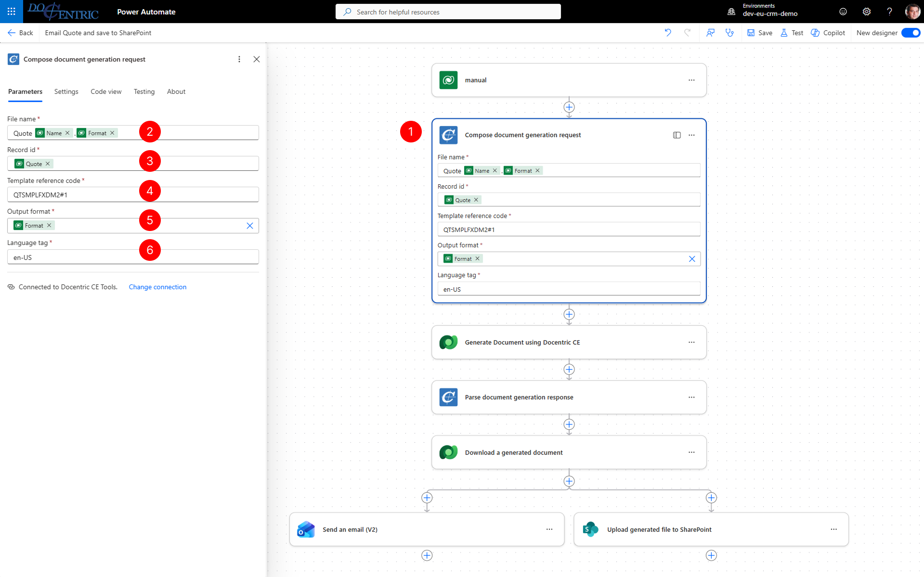Click the Change connection link
Screen dimensions: 924x577
click(x=157, y=287)
